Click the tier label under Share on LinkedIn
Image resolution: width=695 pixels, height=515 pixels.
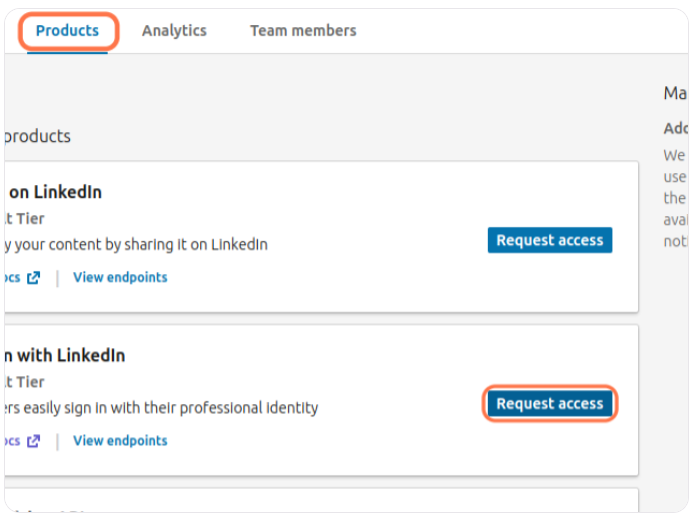point(25,218)
